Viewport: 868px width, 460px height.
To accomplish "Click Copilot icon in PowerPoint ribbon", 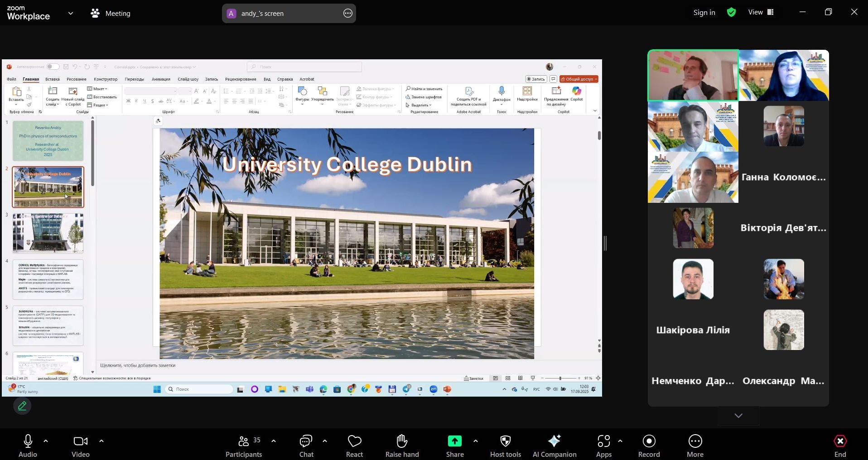I will [x=577, y=94].
